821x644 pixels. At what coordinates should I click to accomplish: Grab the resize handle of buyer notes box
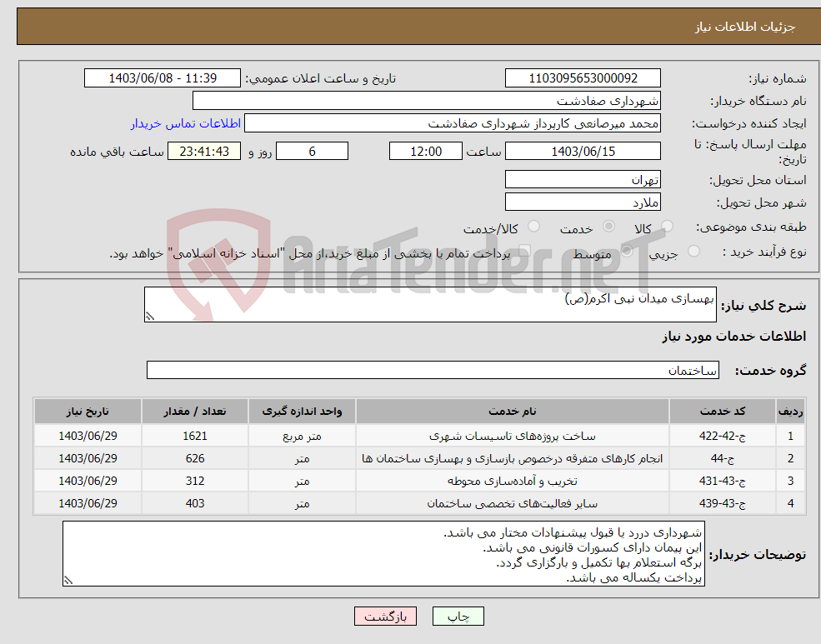pyautogui.click(x=68, y=580)
